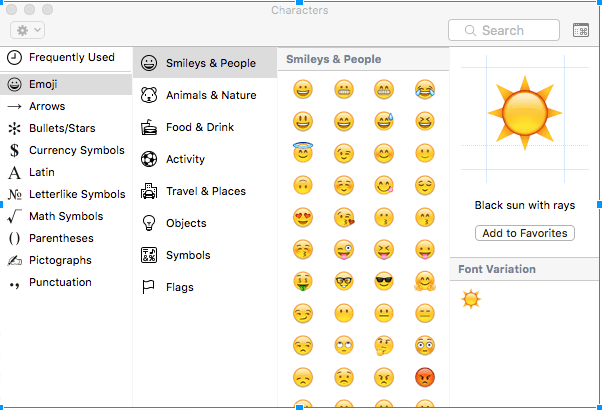Select the squinting laughing face emoji
Viewport: 602px width, 410px height.
[x=425, y=121]
